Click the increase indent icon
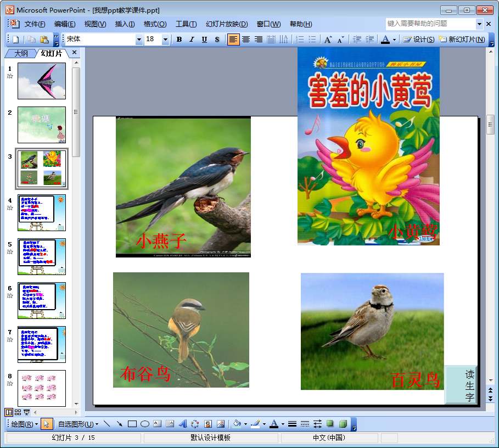 tap(370, 40)
